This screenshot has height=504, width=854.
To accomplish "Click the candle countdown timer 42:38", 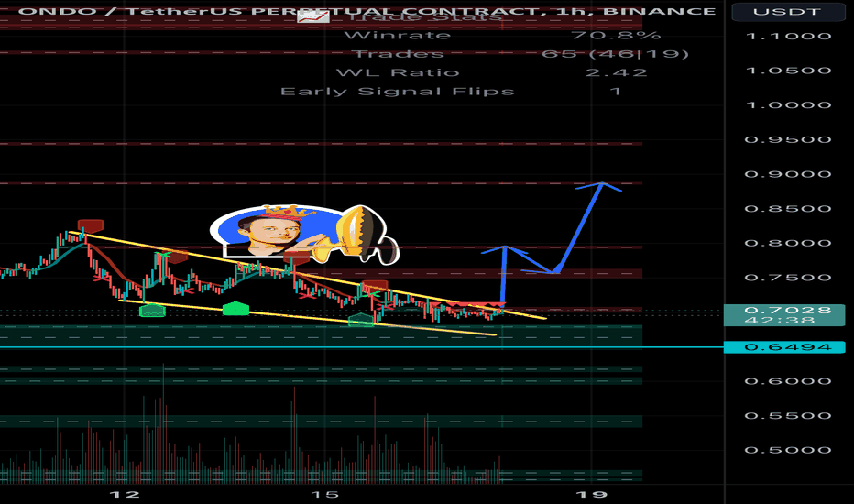I will pyautogui.click(x=780, y=321).
